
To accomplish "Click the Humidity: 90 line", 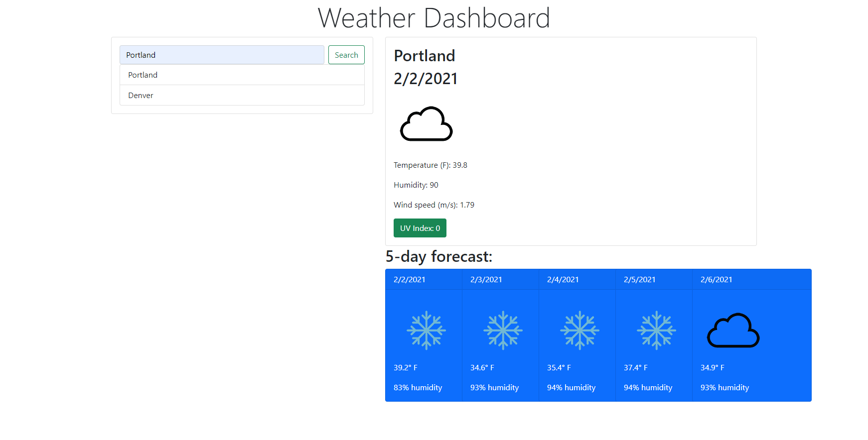I will (x=416, y=185).
